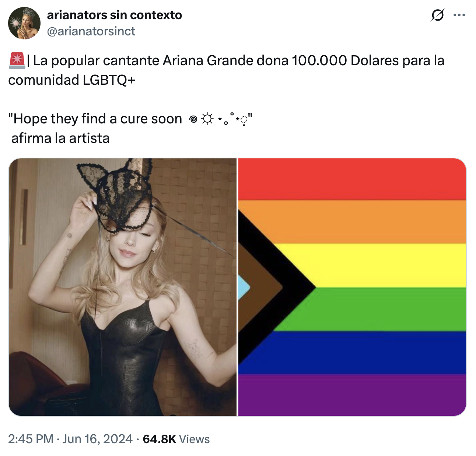
Task: Click the 64.8K Views count
Action: [x=176, y=439]
